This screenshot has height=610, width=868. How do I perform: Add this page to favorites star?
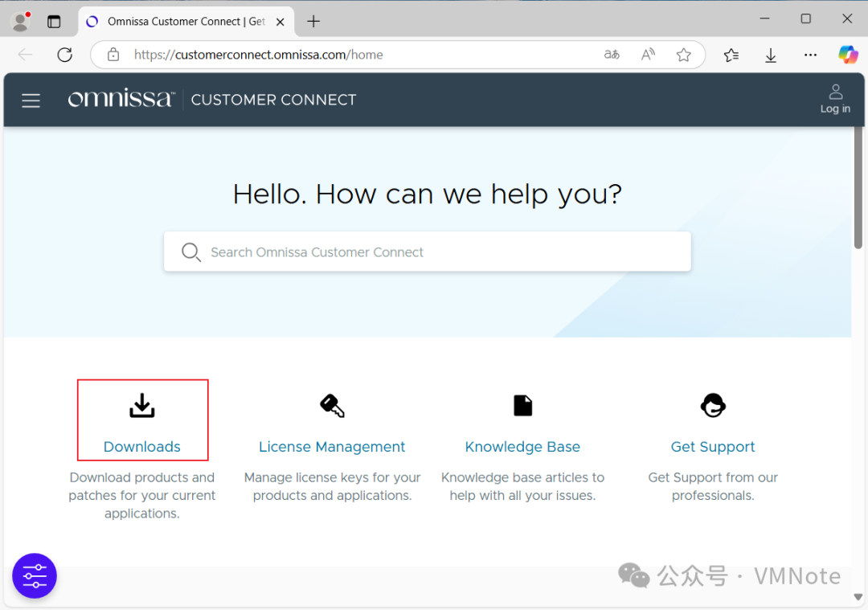tap(684, 54)
